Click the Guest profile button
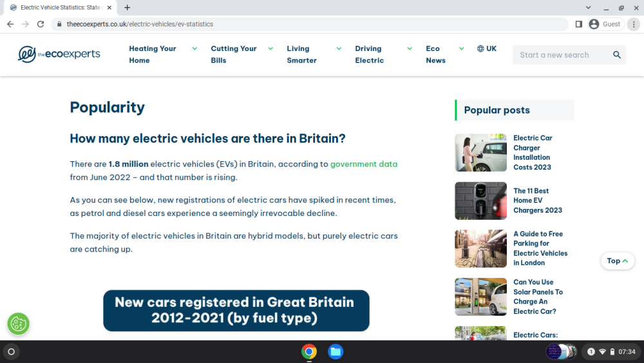The image size is (644, 363). (x=605, y=25)
